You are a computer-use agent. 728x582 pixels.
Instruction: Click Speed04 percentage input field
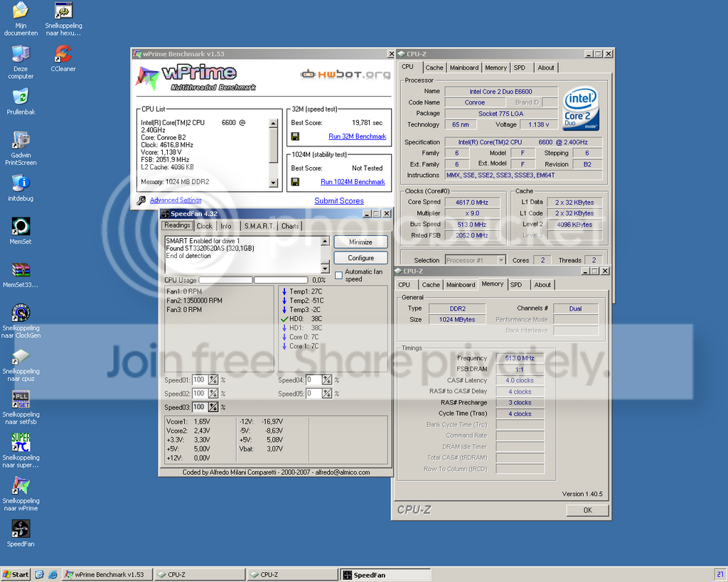coord(314,380)
